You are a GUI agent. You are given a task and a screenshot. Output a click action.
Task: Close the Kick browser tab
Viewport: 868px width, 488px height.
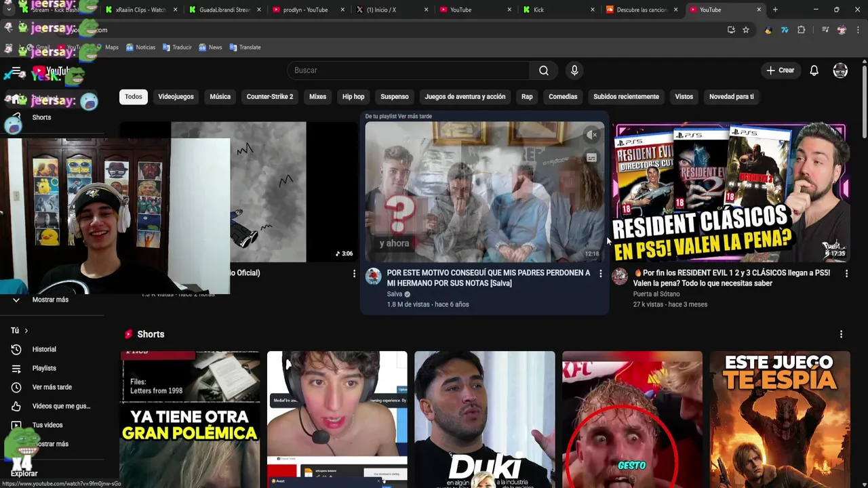point(593,9)
